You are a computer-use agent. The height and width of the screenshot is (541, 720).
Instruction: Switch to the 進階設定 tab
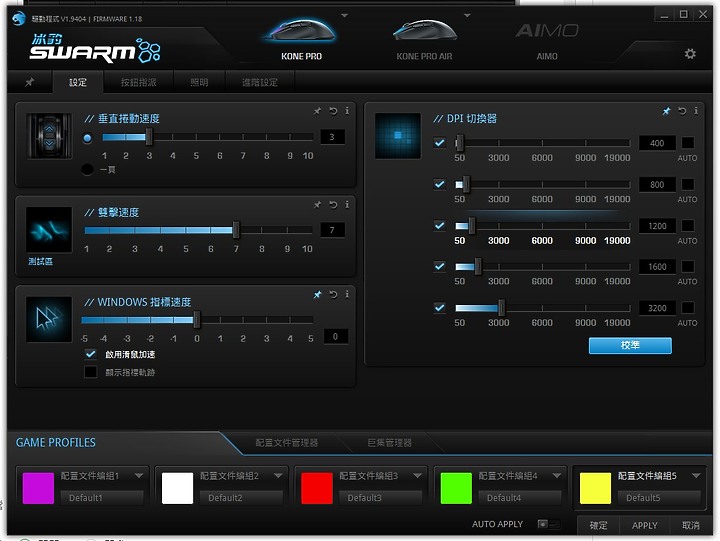point(260,82)
